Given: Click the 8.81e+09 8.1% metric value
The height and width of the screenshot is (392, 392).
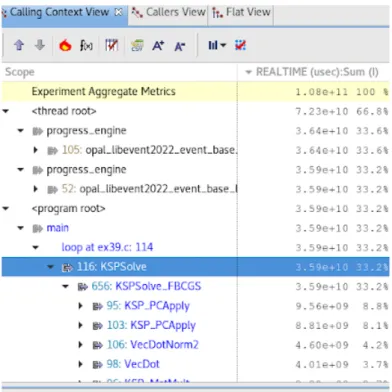Looking at the screenshot, I should [342, 326].
